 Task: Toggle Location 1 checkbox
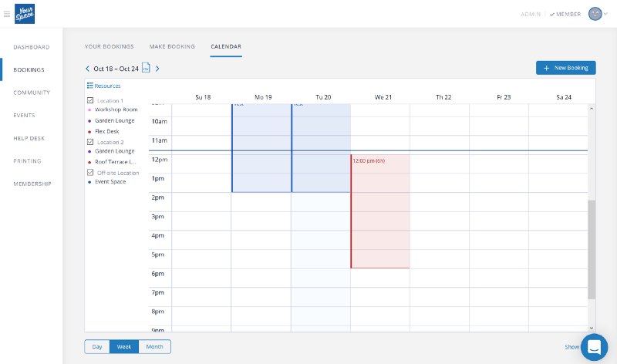[90, 100]
